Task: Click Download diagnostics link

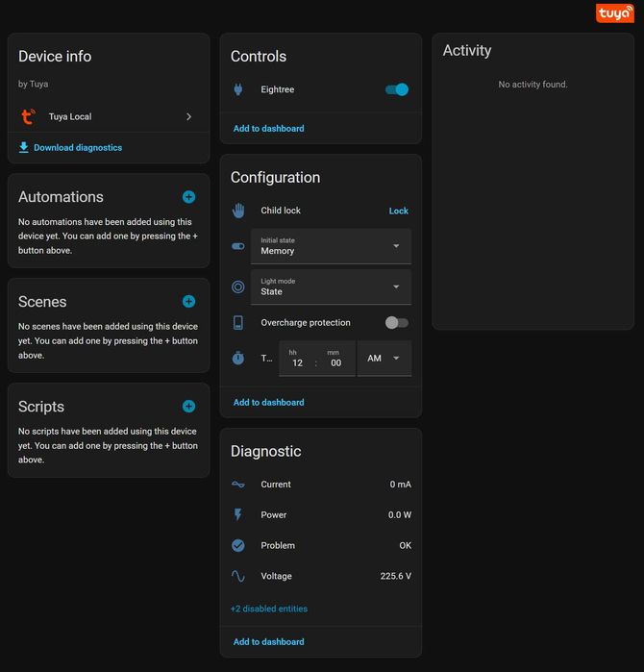Action: tap(78, 147)
